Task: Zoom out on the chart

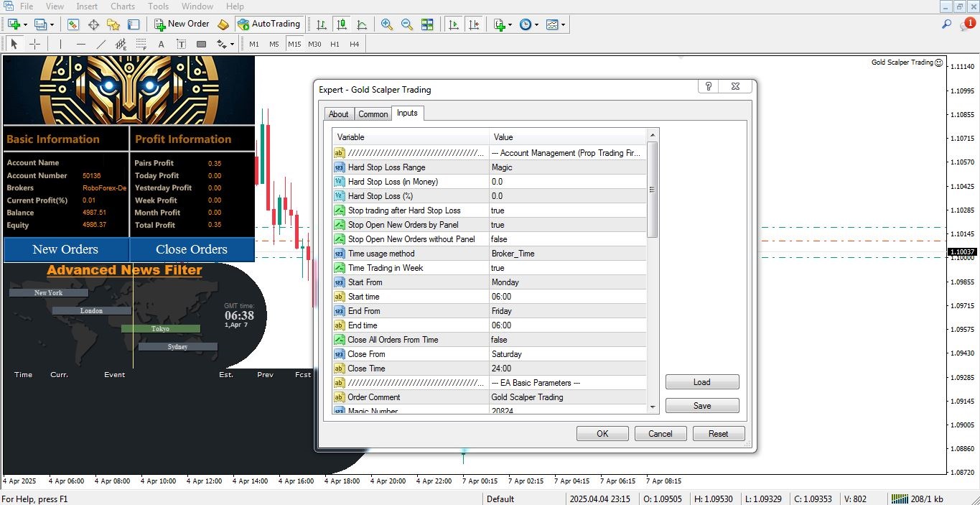Action: tap(406, 24)
